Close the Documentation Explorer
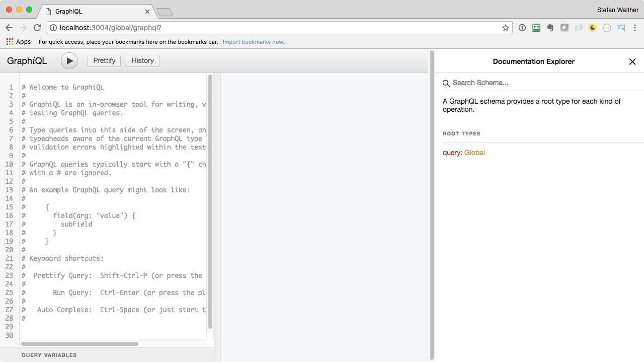The height and width of the screenshot is (362, 644). (x=632, y=61)
